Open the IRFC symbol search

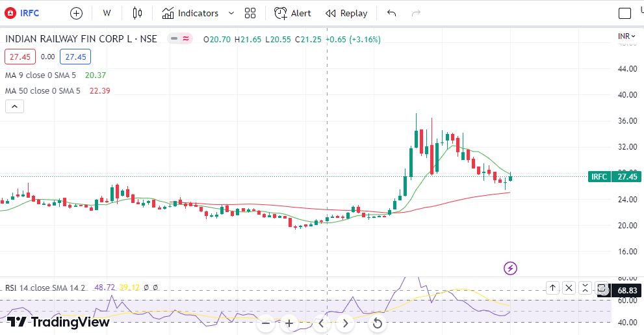tap(22, 13)
